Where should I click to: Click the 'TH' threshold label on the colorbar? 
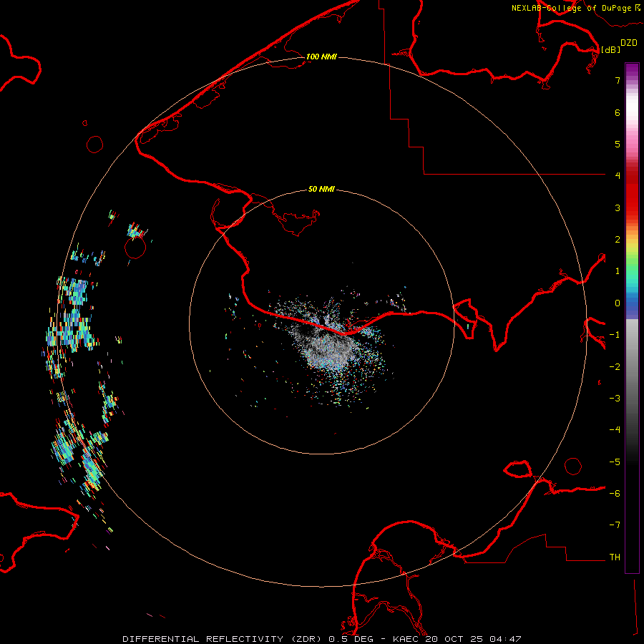pos(615,557)
